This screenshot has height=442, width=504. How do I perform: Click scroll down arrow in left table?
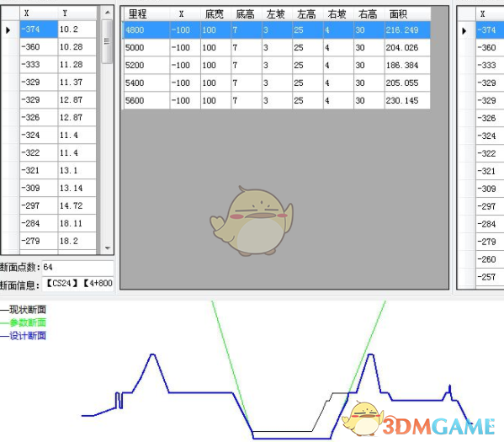pyautogui.click(x=108, y=248)
